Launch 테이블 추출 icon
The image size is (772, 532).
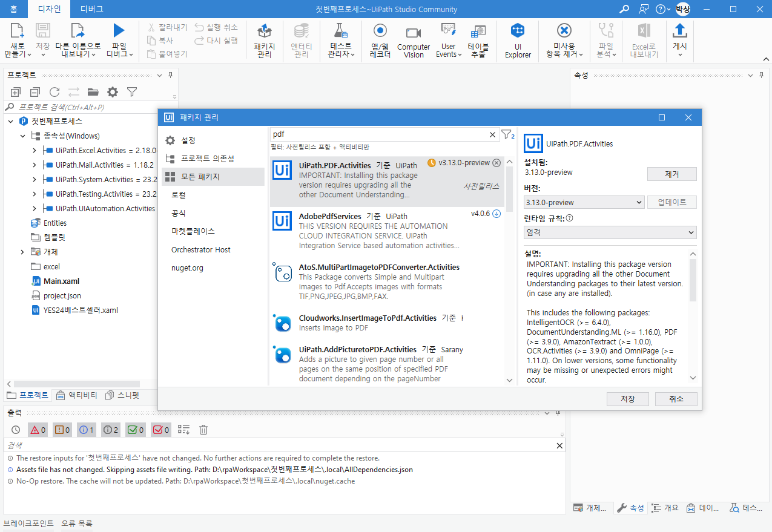[x=478, y=31]
